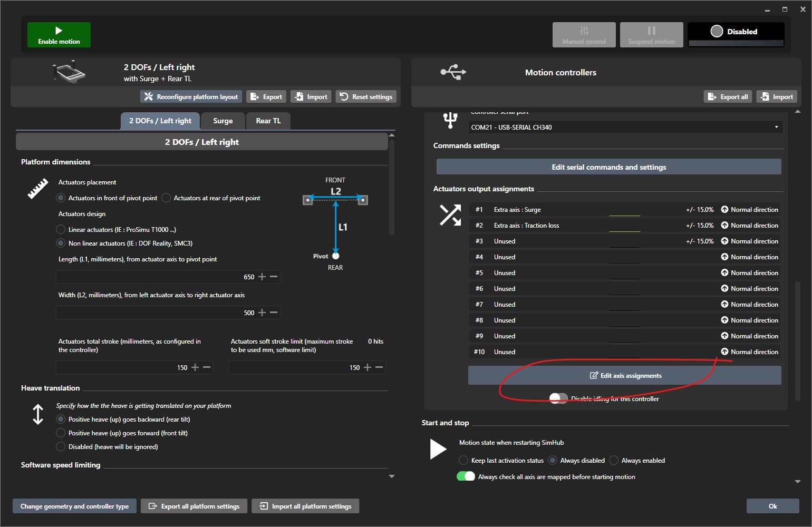Image resolution: width=812 pixels, height=527 pixels.
Task: Reset settings for the platform
Action: [x=366, y=96]
